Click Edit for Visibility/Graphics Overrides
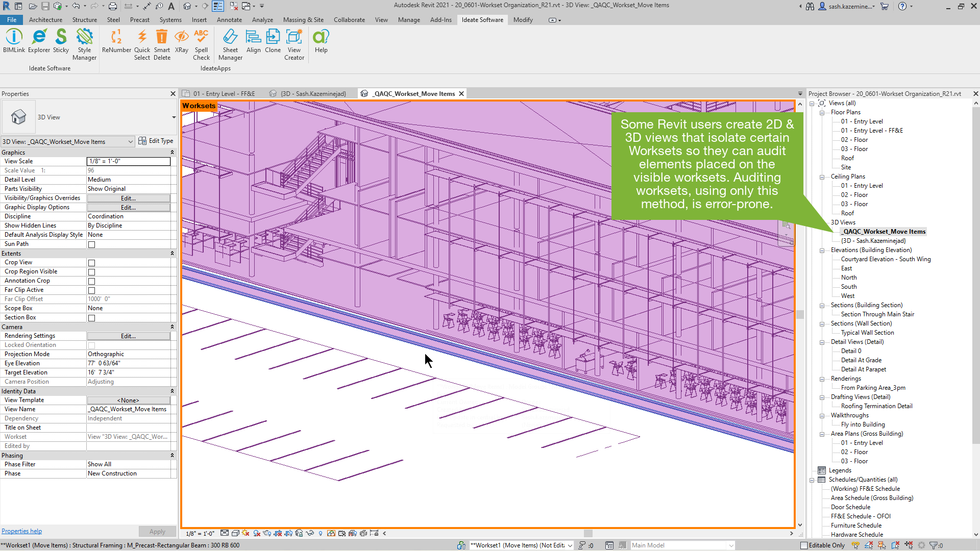Screen dimensions: 980x551 pyautogui.click(x=128, y=198)
